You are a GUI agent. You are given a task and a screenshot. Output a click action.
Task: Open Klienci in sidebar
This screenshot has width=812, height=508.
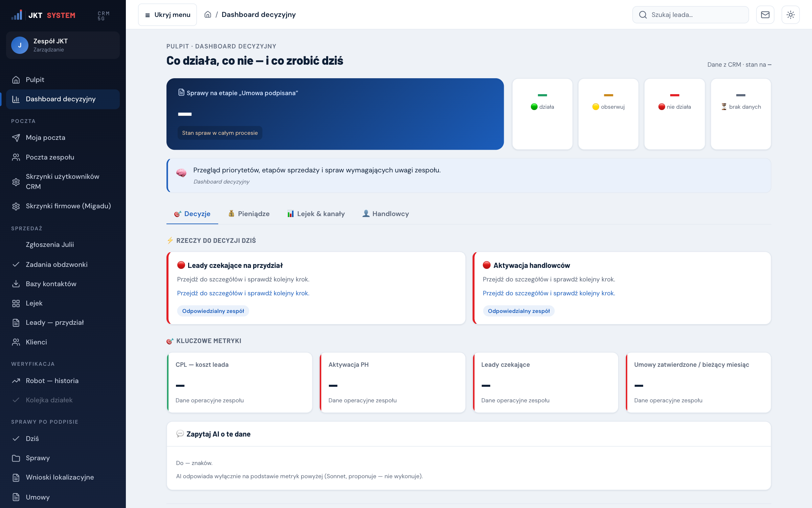(x=63, y=342)
